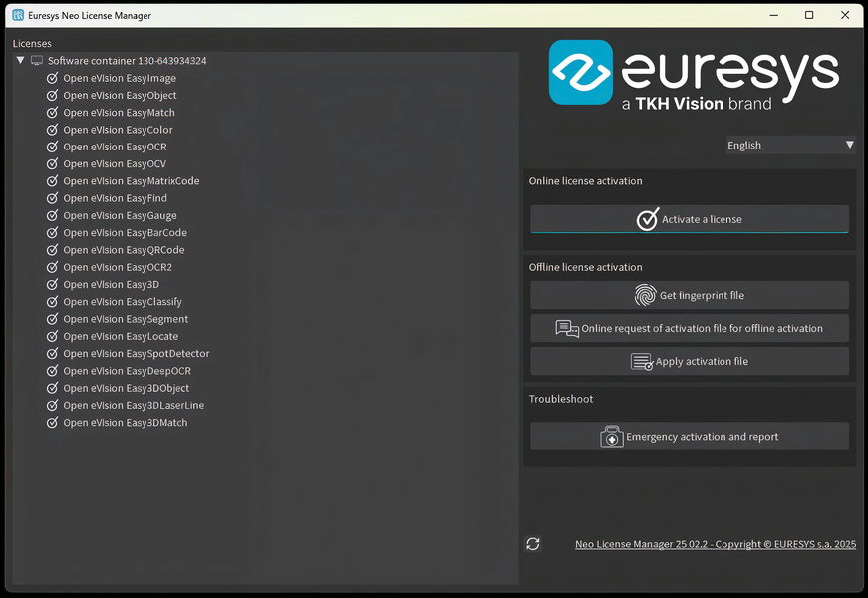Select the Open eVision EasyOCR license entry
The width and height of the screenshot is (868, 598).
(x=114, y=147)
